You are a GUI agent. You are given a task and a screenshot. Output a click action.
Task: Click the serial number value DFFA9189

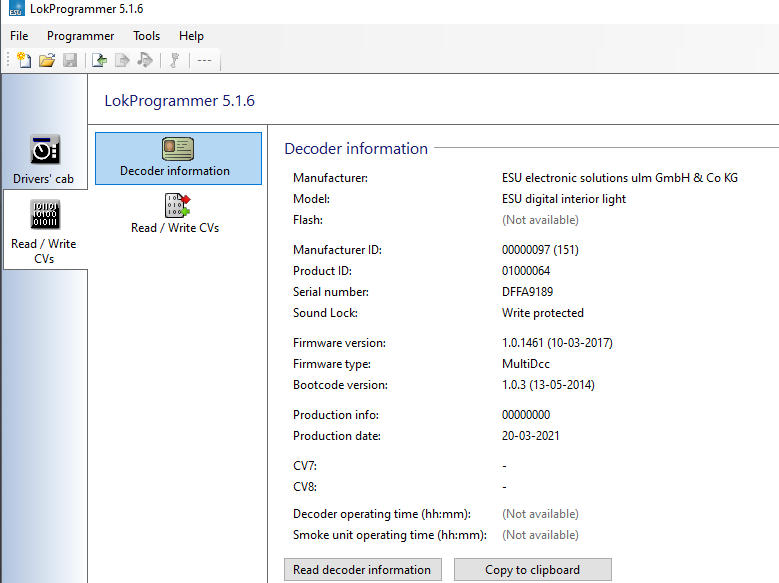[x=528, y=292]
